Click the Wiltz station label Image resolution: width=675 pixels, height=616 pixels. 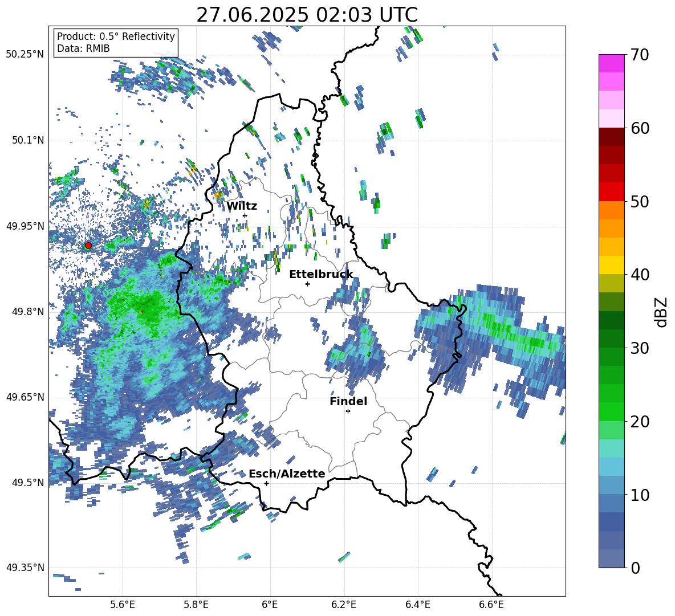(242, 206)
